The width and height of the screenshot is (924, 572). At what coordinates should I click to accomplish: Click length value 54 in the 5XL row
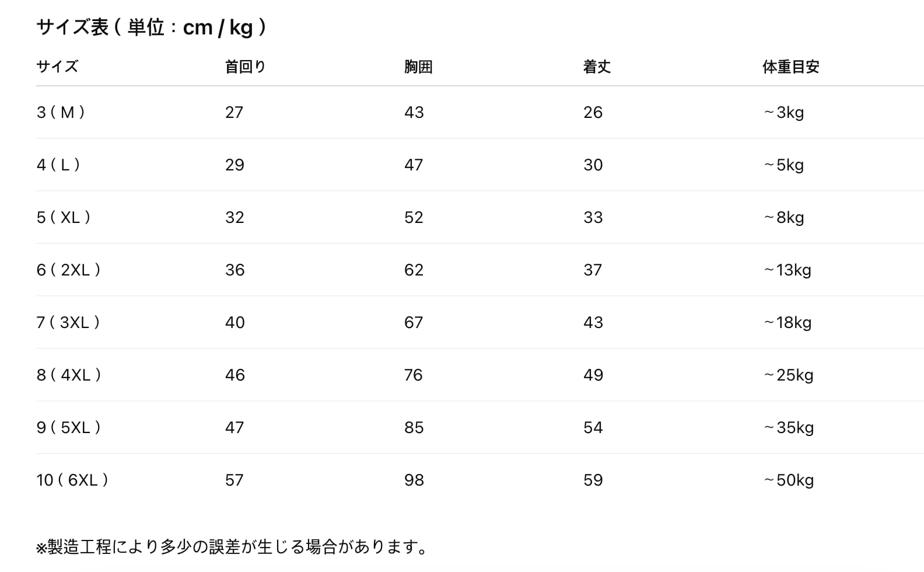click(x=593, y=427)
